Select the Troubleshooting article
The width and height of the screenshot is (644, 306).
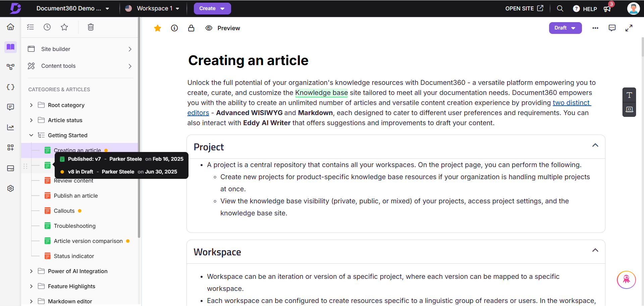coord(74,226)
